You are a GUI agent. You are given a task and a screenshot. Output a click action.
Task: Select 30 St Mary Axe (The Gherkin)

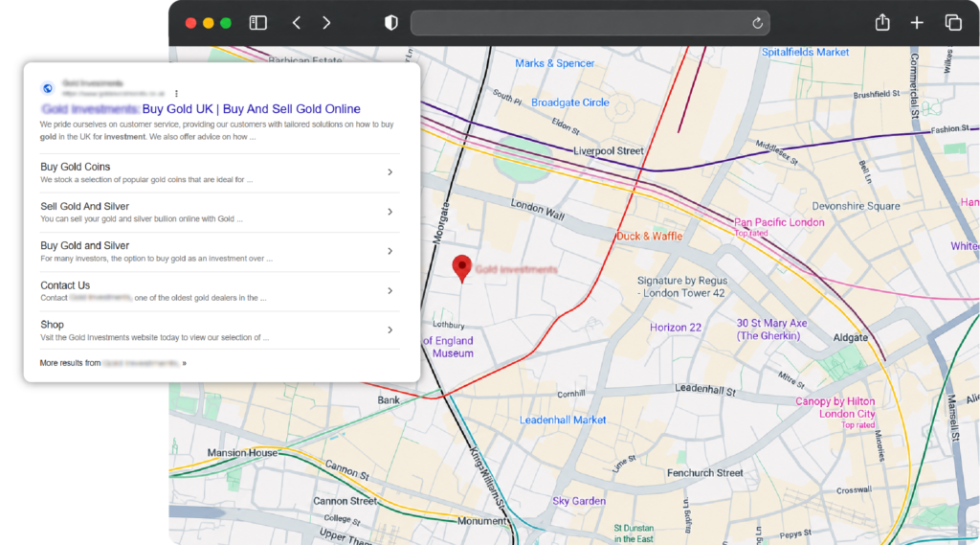pos(771,329)
